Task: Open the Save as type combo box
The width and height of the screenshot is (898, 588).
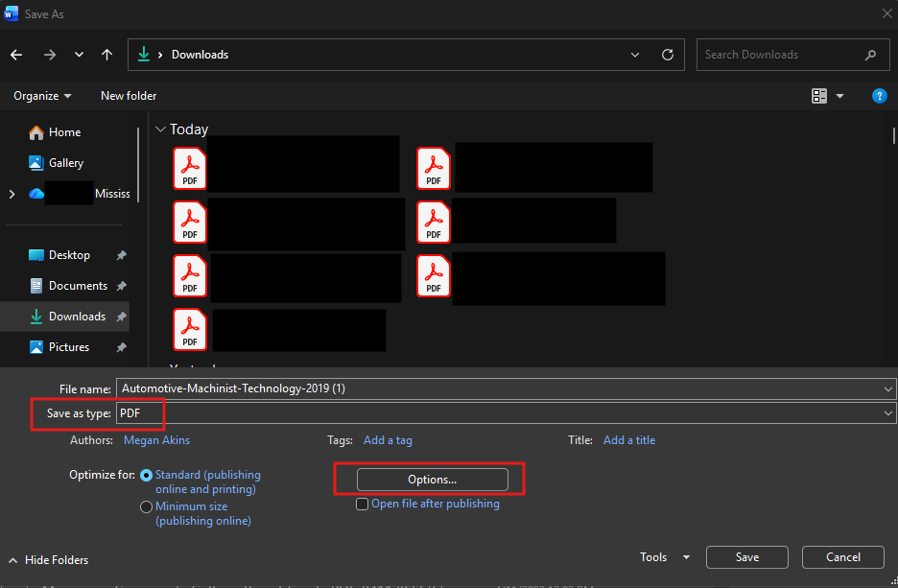Action: [506, 413]
